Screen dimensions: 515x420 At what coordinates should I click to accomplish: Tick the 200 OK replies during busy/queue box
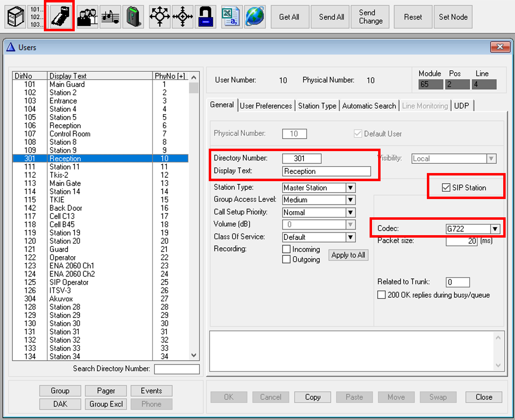[x=381, y=295]
